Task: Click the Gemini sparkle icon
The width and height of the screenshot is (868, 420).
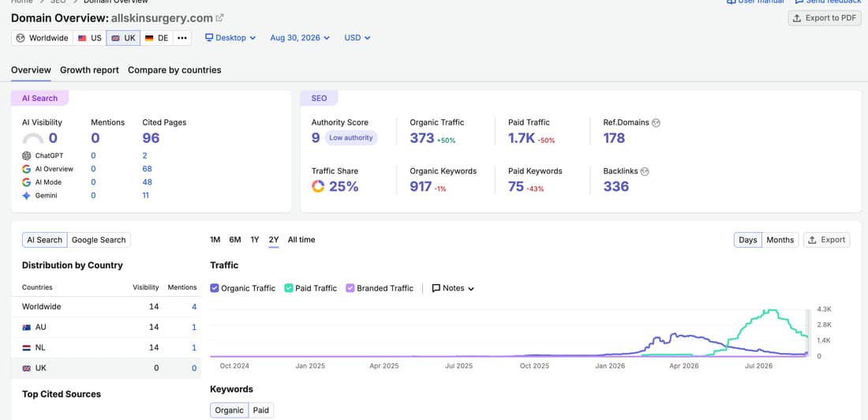Action: click(x=27, y=196)
